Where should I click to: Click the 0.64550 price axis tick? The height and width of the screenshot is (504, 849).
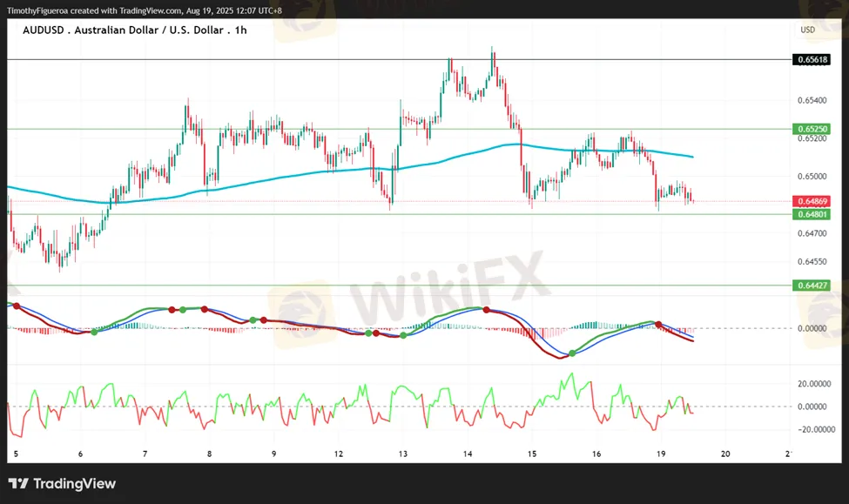tap(811, 261)
